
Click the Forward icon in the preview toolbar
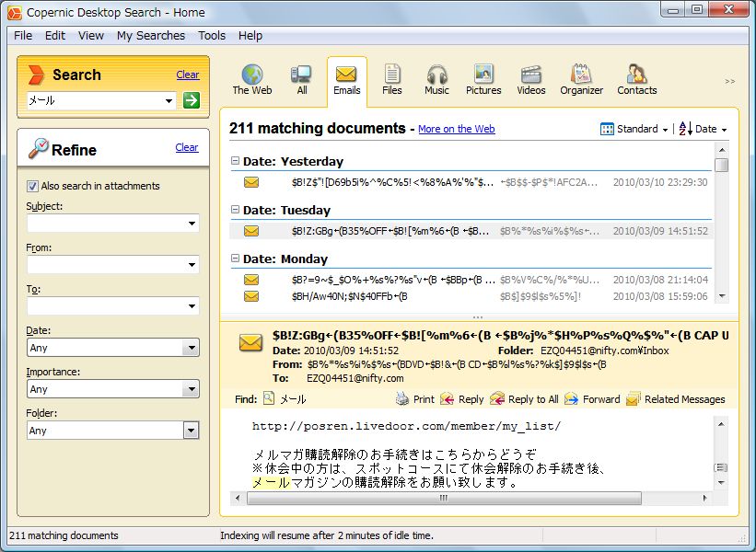pos(571,399)
